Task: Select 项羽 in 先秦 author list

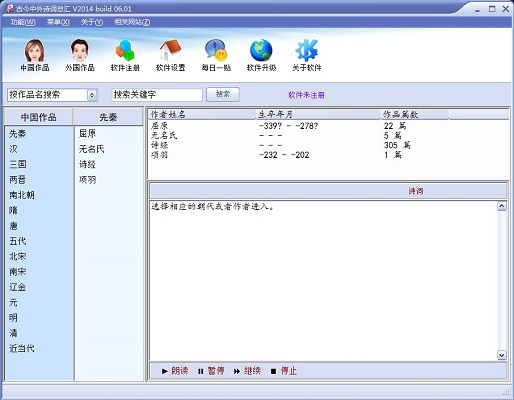Action: [87, 180]
